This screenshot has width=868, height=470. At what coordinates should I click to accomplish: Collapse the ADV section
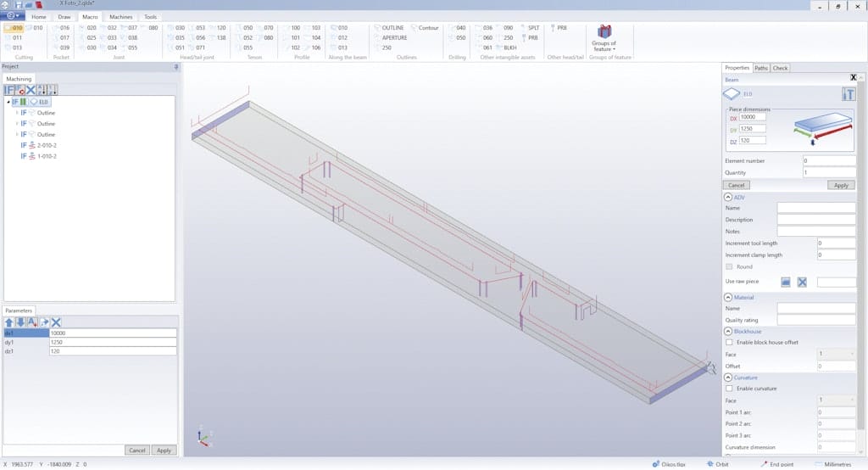click(x=728, y=197)
